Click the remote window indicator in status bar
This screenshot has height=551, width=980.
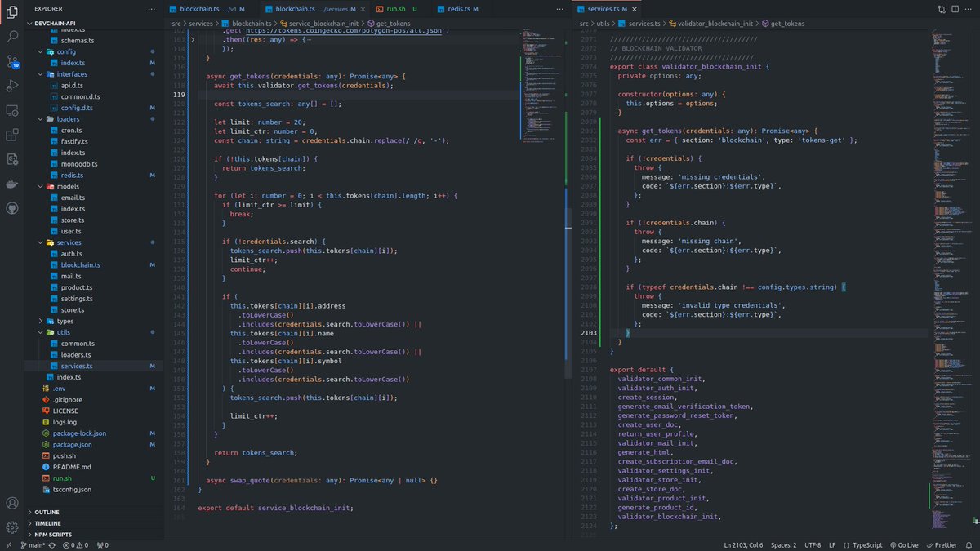coord(7,544)
